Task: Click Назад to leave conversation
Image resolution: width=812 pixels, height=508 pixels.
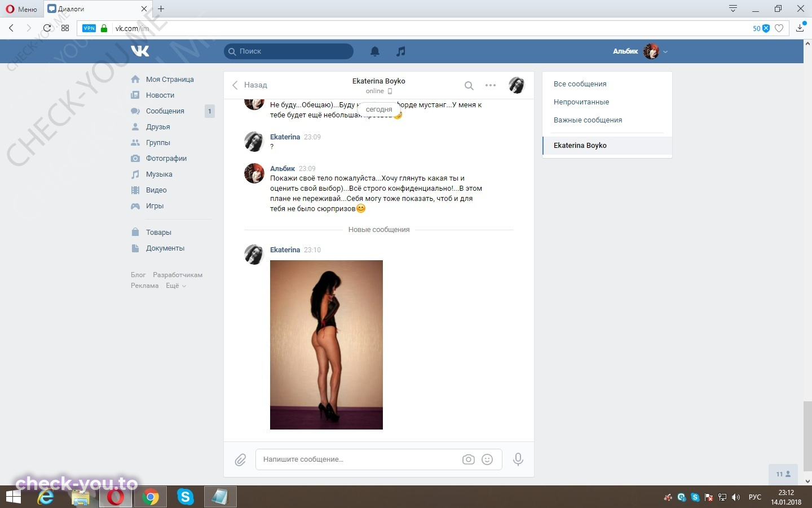Action: pos(250,85)
